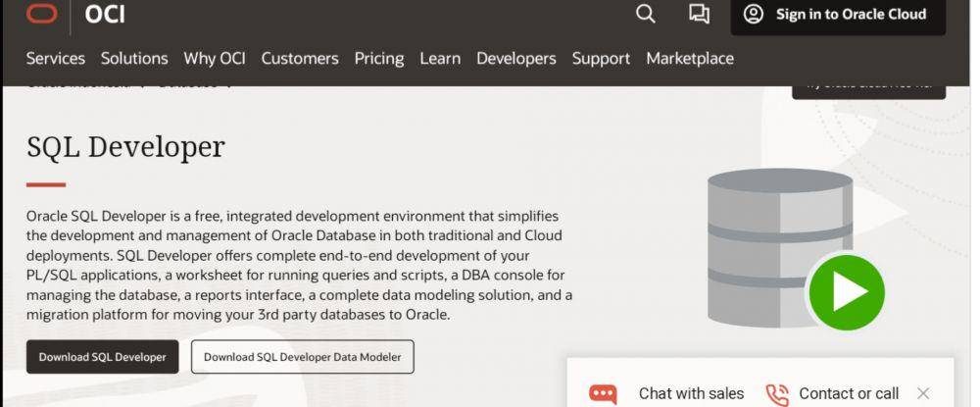Screen dimensions: 980x407
Task: Open the Why OCI menu
Action: click(x=215, y=59)
